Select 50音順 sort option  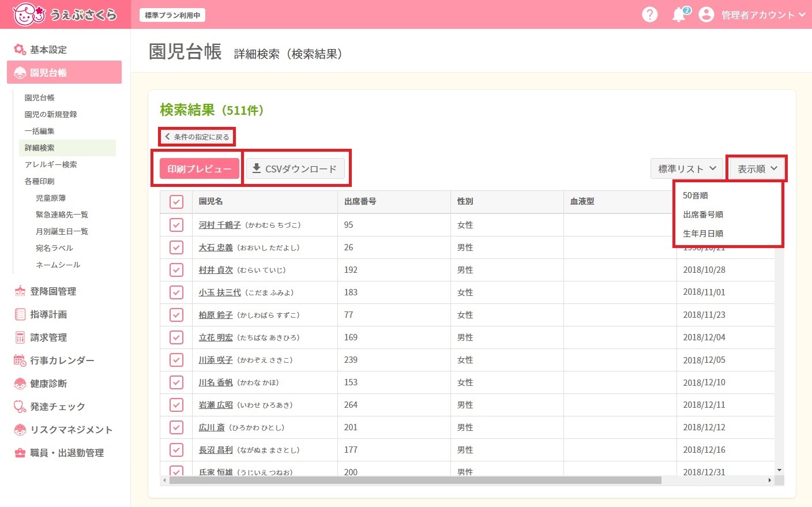tap(696, 196)
